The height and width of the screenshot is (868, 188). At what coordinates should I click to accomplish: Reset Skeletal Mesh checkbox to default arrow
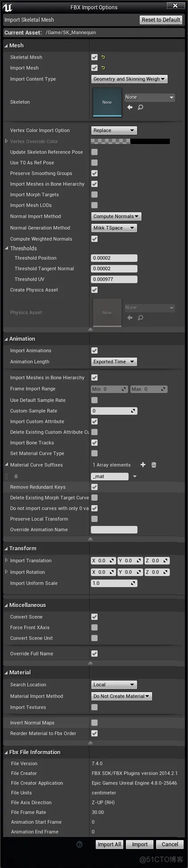tap(103, 57)
